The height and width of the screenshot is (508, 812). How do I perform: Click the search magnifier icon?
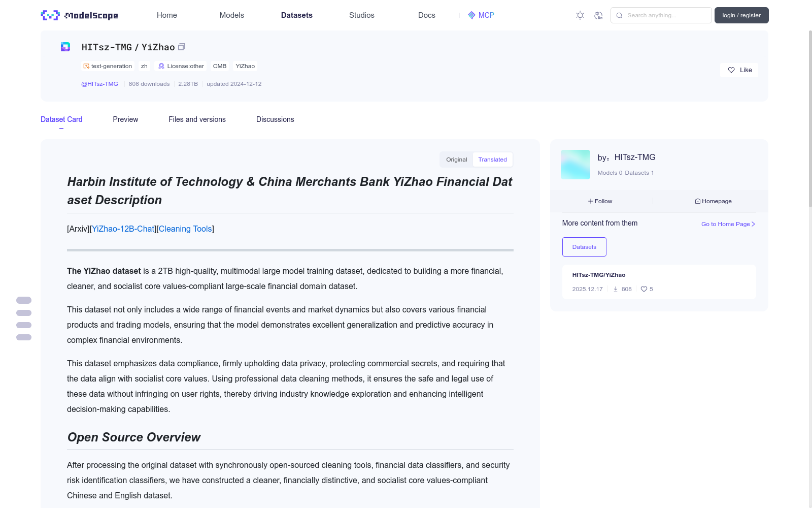click(x=619, y=15)
